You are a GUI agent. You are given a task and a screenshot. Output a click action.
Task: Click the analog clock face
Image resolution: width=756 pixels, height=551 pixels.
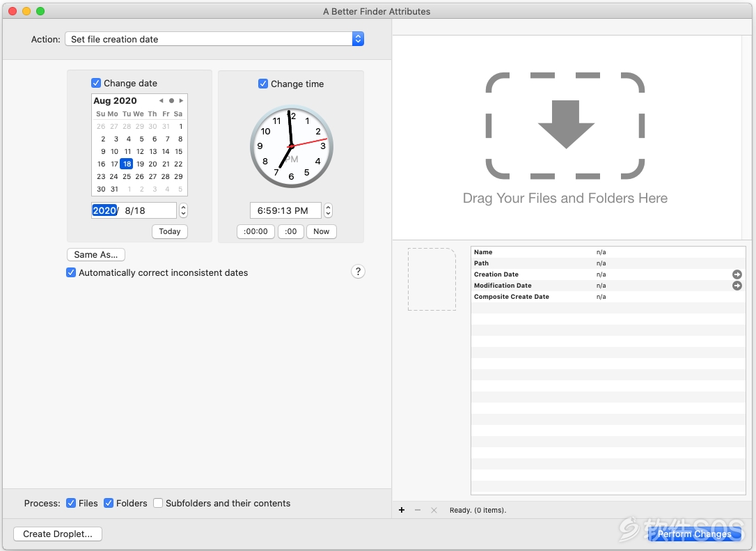pyautogui.click(x=291, y=146)
